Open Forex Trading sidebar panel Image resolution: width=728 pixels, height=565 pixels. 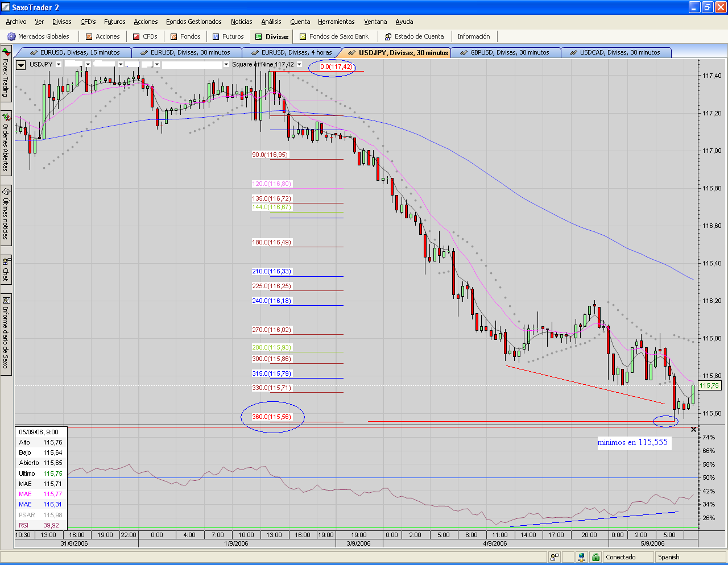tap(6, 76)
